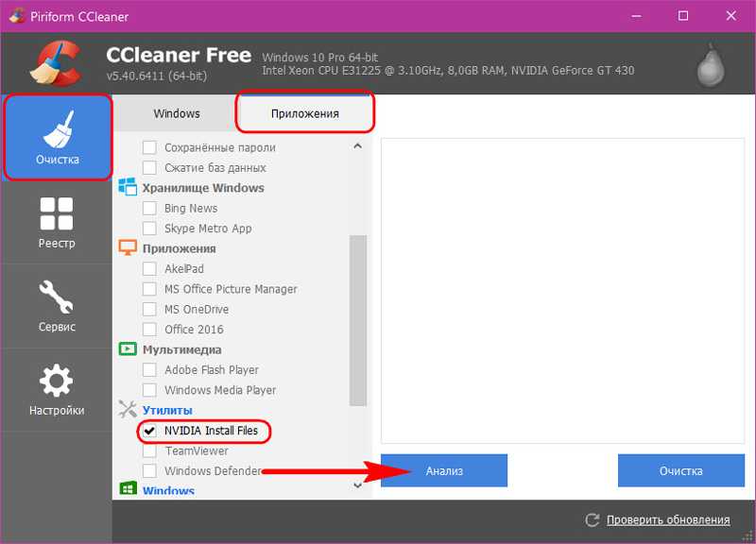
Task: Switch to the Приложения tab
Action: point(304,113)
